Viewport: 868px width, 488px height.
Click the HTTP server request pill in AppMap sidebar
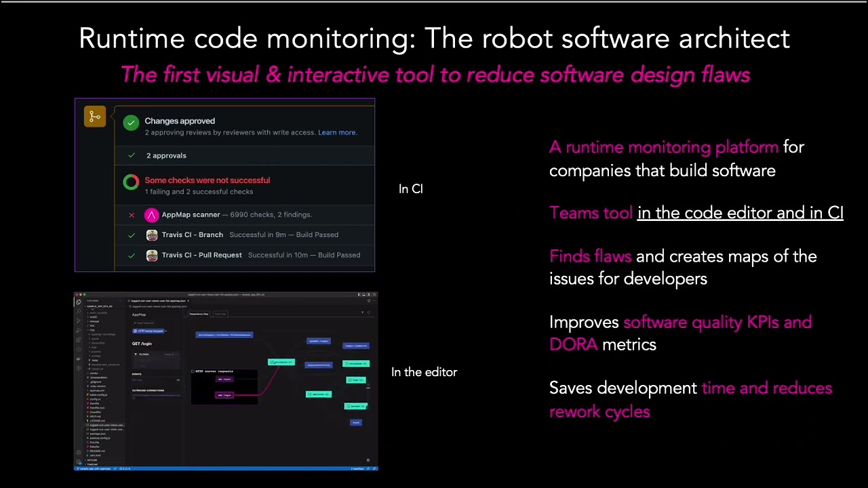(149, 331)
